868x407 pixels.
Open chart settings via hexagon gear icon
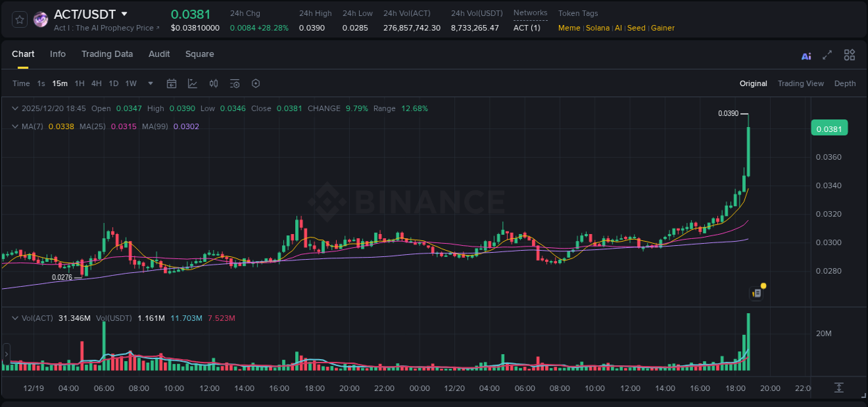[256, 83]
